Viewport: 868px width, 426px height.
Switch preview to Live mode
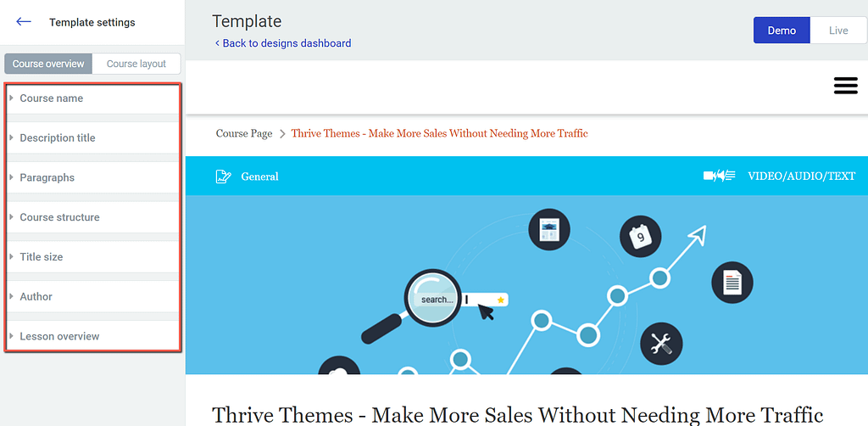point(837,31)
